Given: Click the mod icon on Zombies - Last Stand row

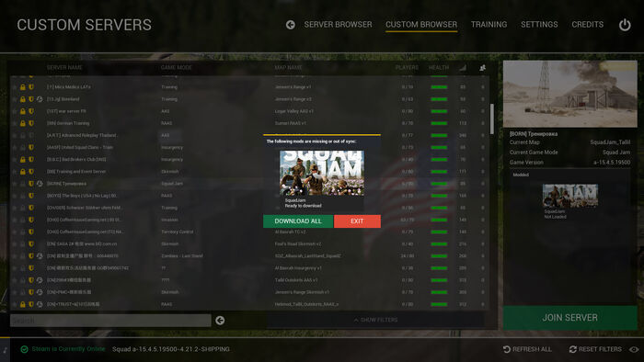Looking at the screenshot, I should [40, 256].
